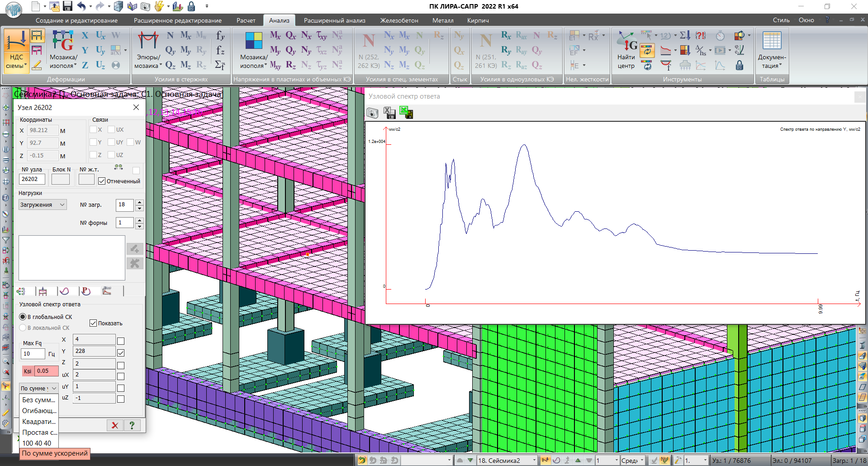Click the НДС схемы deformed scheme icon
This screenshot has height=466, width=868.
16,43
